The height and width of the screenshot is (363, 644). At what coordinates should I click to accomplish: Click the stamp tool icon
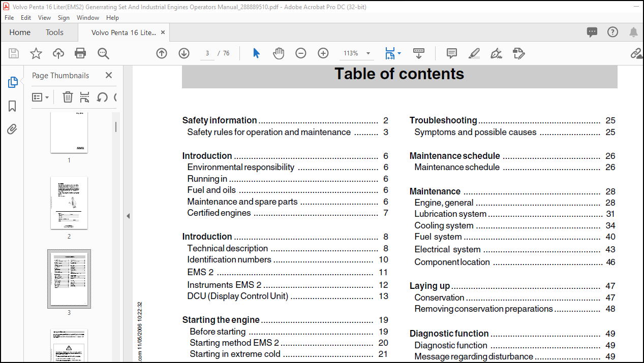coord(518,53)
